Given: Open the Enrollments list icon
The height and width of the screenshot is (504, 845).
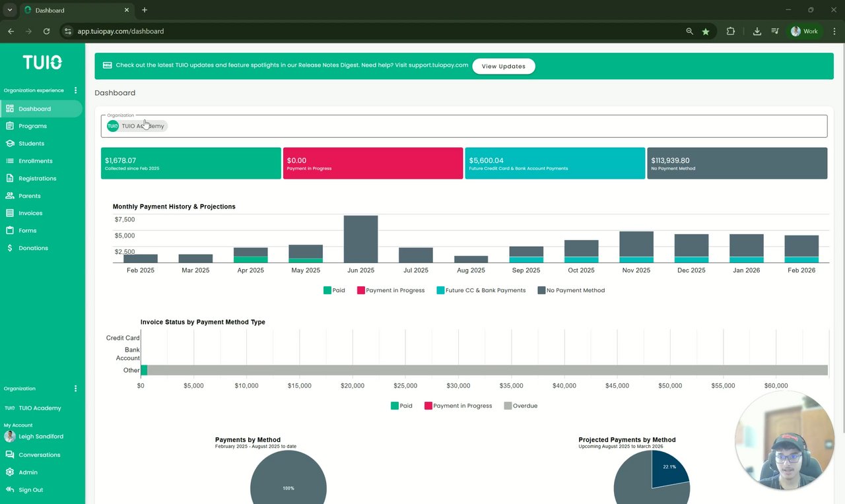Looking at the screenshot, I should tap(10, 161).
